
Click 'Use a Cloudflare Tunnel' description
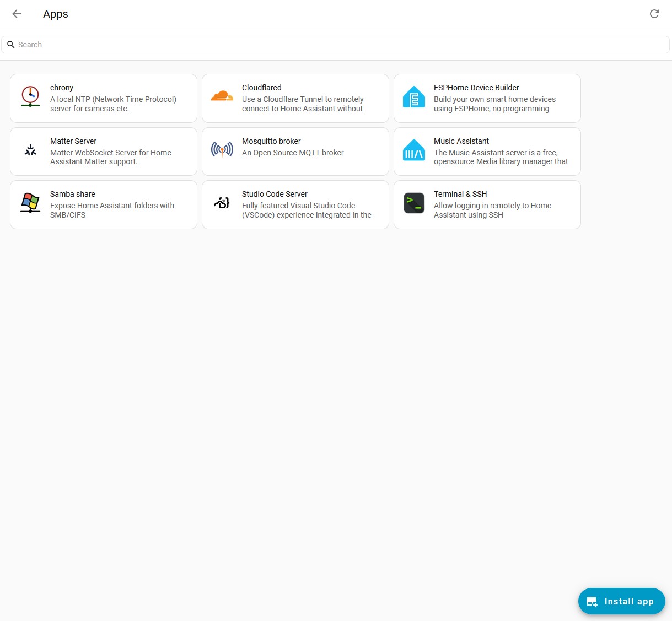coord(303,104)
